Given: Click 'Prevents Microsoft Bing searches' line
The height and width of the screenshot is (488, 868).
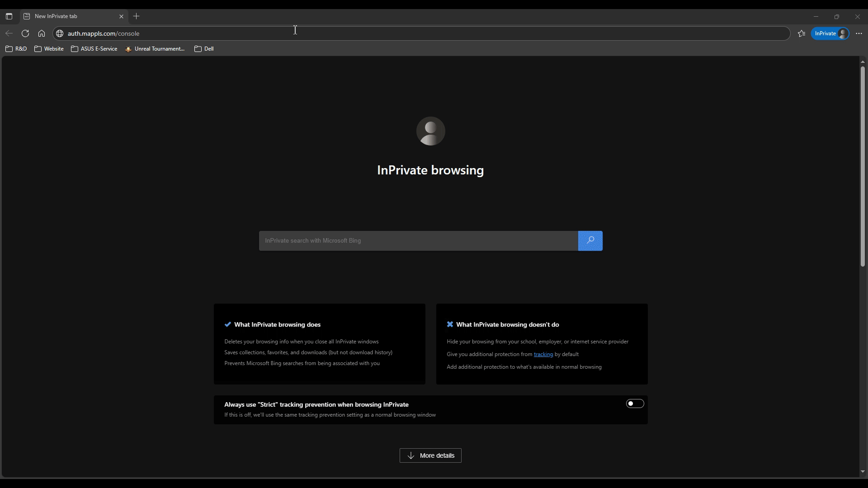Looking at the screenshot, I should [x=302, y=363].
